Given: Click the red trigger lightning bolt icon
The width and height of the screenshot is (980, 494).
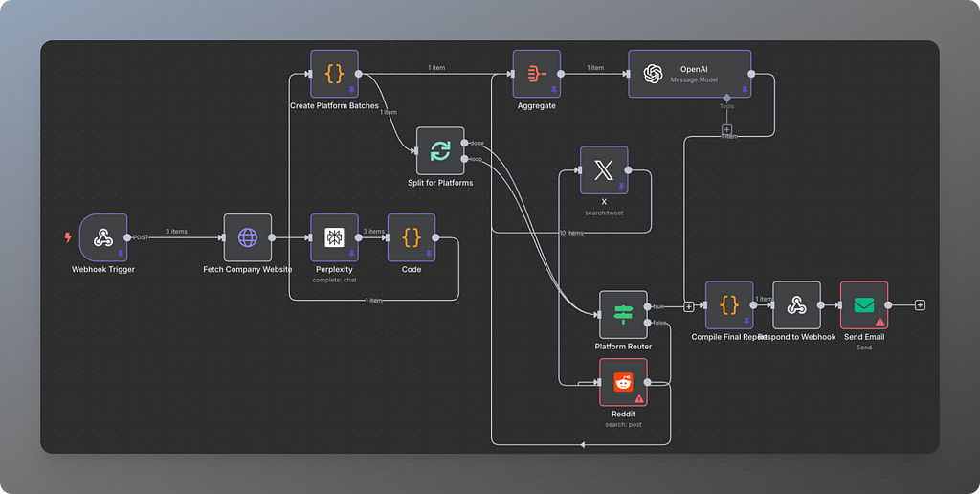Looking at the screenshot, I should (x=68, y=237).
